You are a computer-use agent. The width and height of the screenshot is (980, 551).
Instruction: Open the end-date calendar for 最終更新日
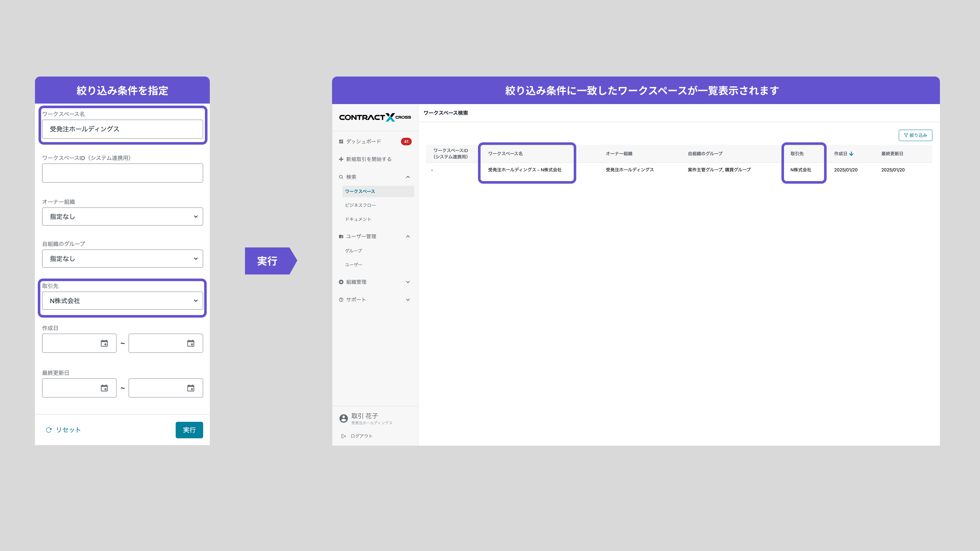[191, 388]
